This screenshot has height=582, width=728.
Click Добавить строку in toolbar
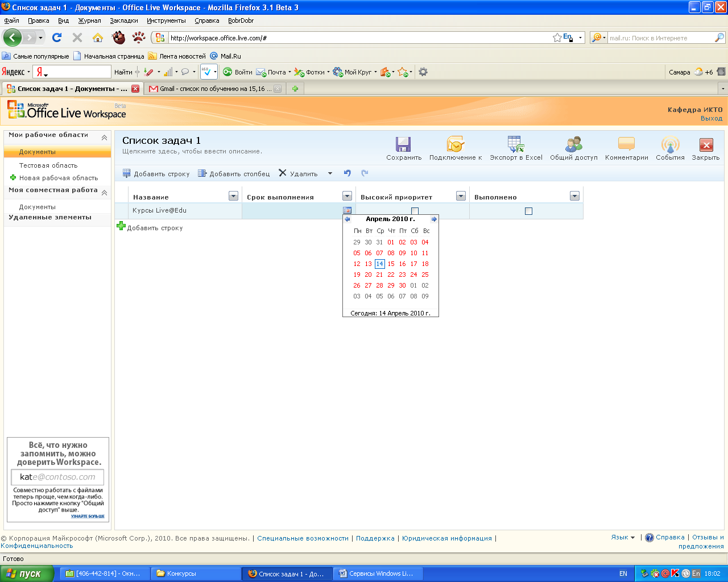tap(156, 173)
